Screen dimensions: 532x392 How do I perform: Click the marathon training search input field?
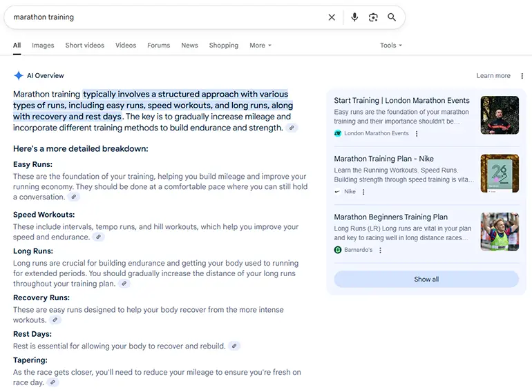pyautogui.click(x=167, y=17)
